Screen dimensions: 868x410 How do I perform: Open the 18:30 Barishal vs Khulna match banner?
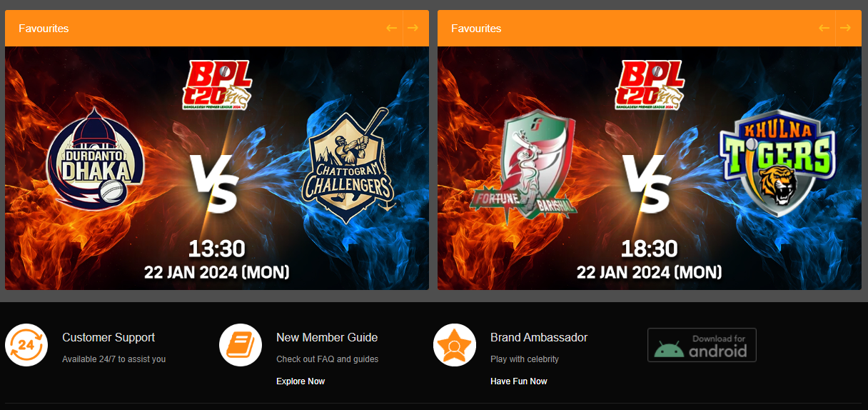coord(650,168)
